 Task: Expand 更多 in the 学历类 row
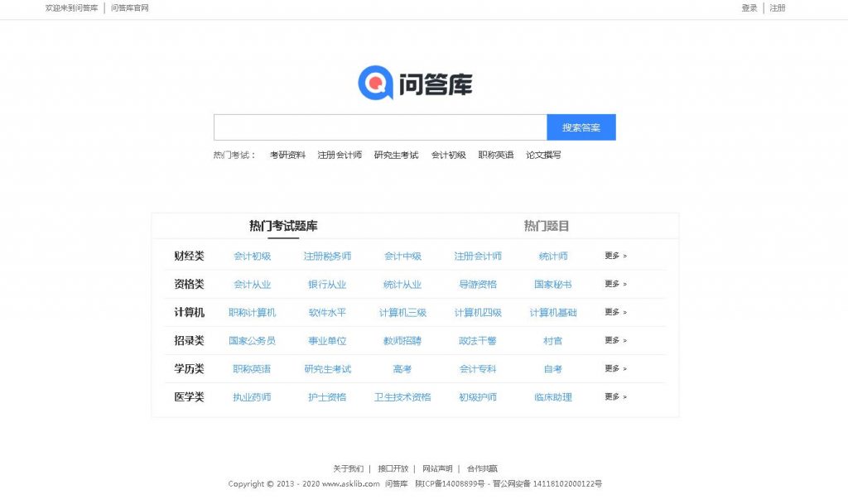tap(615, 368)
